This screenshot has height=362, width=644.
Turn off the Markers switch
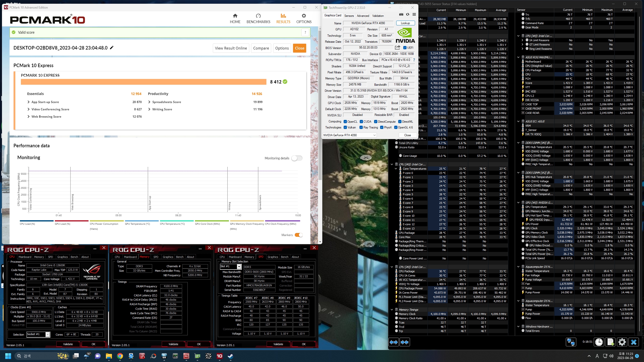pyautogui.click(x=299, y=235)
